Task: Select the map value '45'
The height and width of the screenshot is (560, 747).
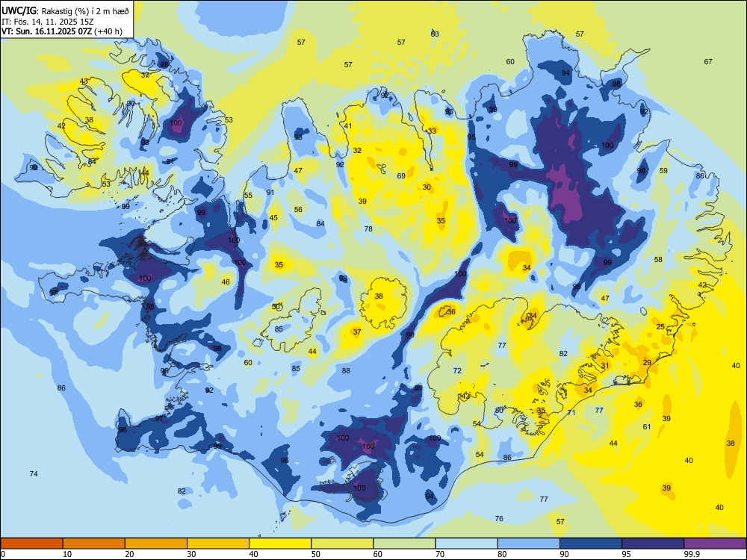Action: pos(273,217)
